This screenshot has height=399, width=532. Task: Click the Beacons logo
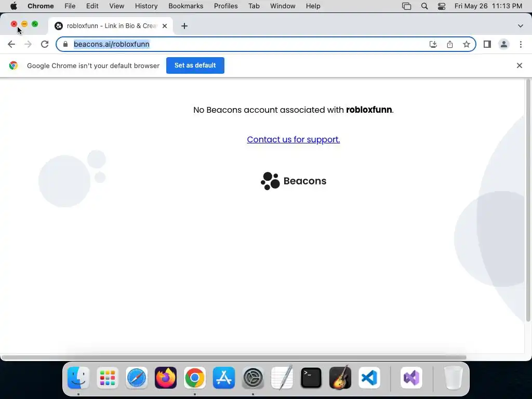[x=294, y=181]
